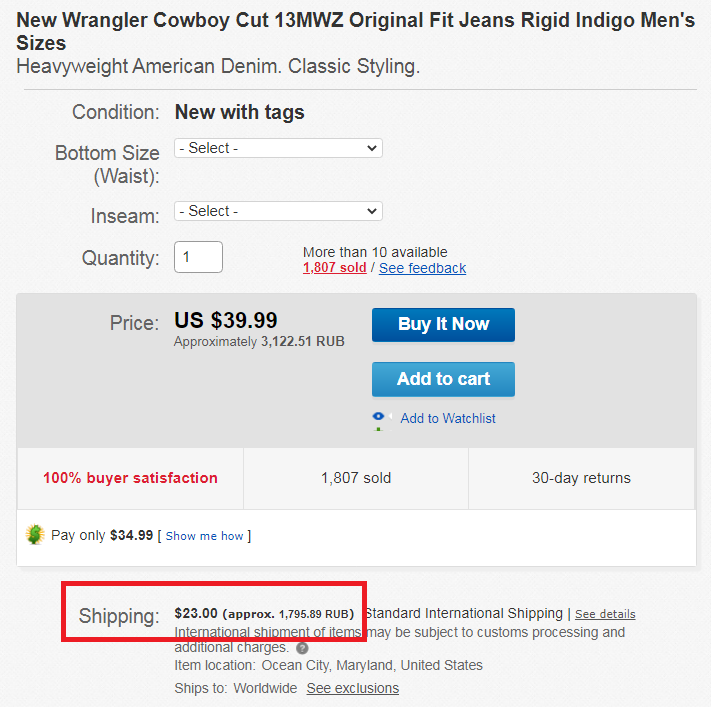The width and height of the screenshot is (711, 707).
Task: Click the green icon beside Pay only $34.99
Action: point(35,535)
